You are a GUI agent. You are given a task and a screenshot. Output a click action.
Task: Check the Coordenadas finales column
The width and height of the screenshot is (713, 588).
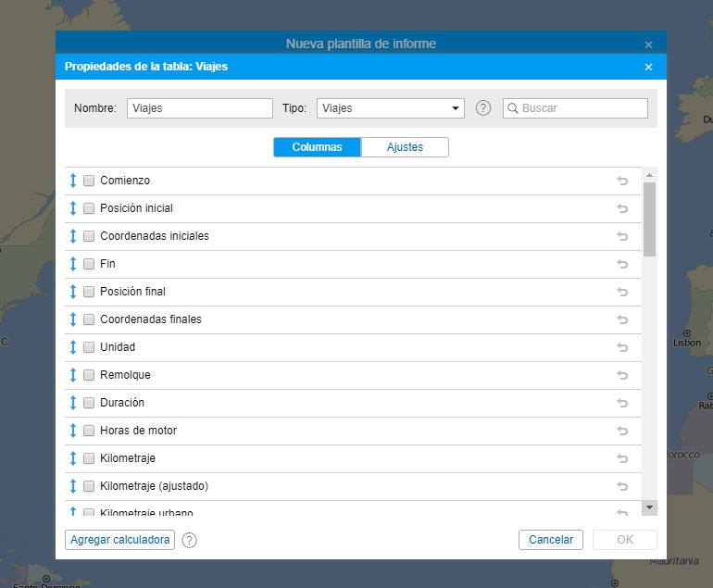point(89,319)
